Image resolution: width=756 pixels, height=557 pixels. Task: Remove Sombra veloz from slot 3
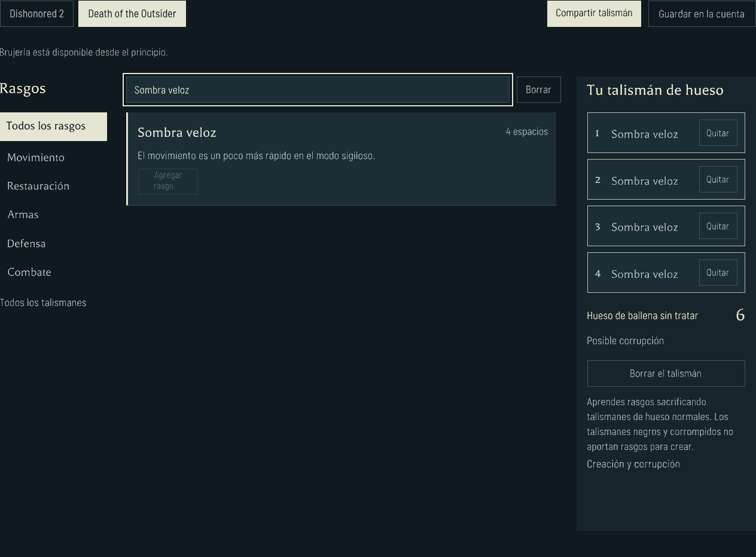[718, 226]
